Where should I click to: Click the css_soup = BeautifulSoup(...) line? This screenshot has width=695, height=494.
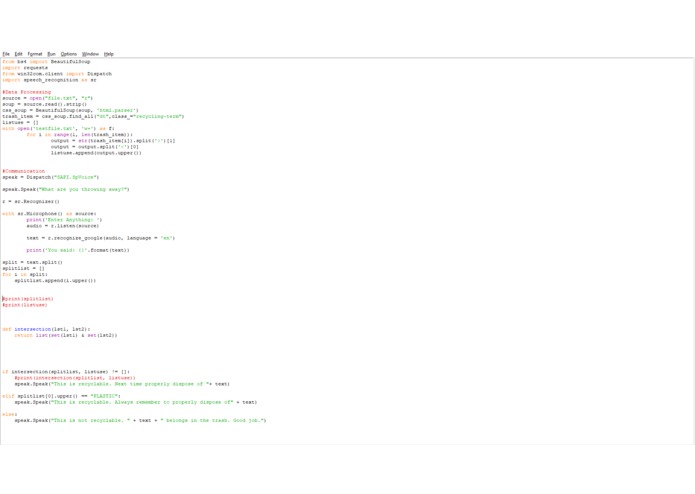[70, 110]
